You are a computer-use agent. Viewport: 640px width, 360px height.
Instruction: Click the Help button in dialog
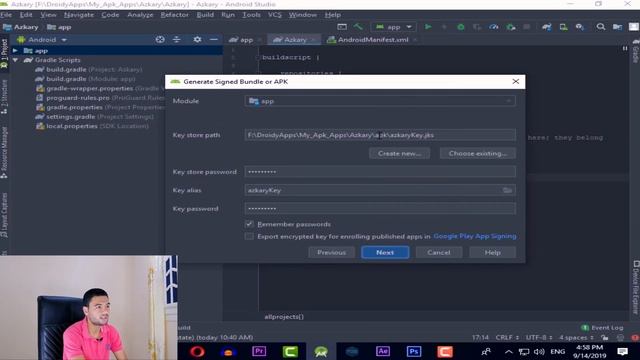click(493, 252)
